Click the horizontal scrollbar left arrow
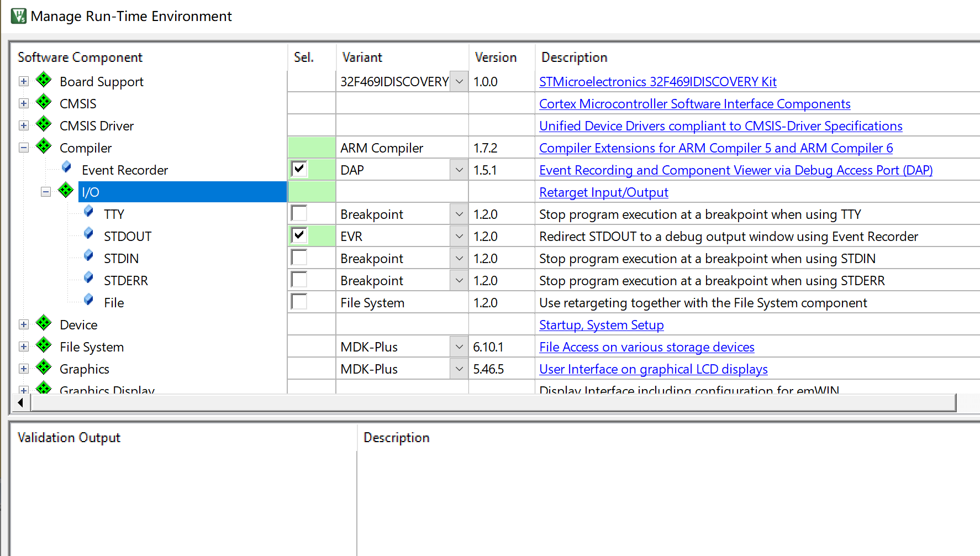The height and width of the screenshot is (556, 980). [21, 402]
